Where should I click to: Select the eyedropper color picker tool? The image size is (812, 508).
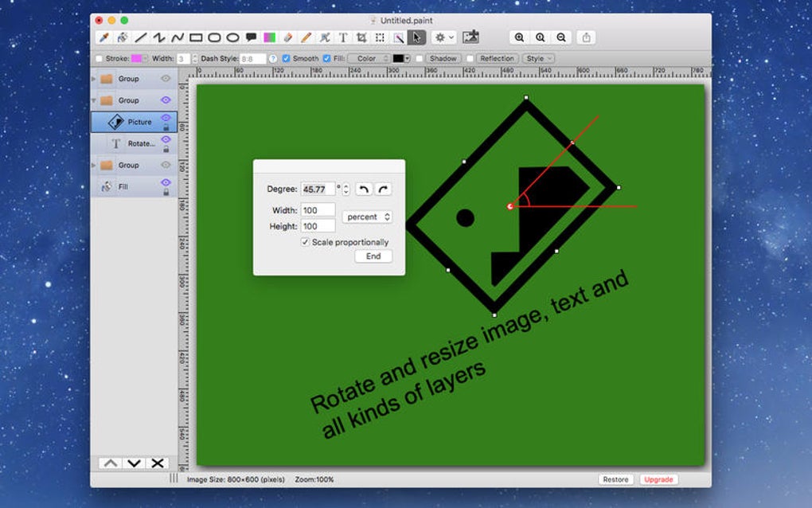click(x=103, y=37)
